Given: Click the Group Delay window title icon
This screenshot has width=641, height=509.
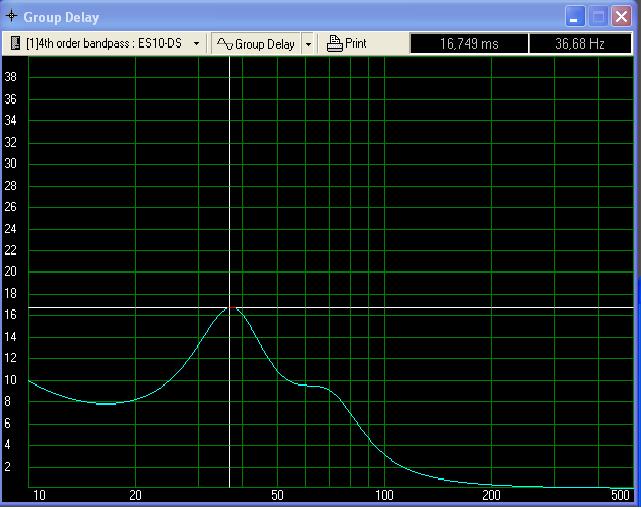Looking at the screenshot, I should [x=11, y=16].
